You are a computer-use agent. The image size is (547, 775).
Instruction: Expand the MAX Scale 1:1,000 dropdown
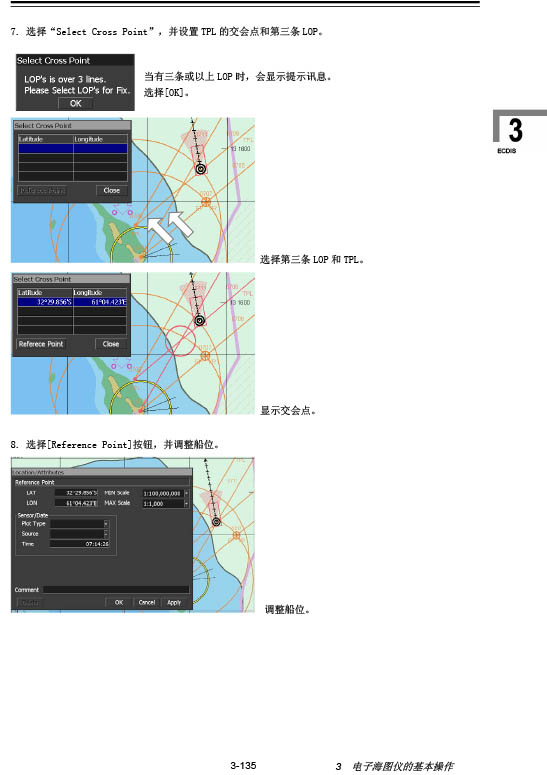(x=186, y=504)
